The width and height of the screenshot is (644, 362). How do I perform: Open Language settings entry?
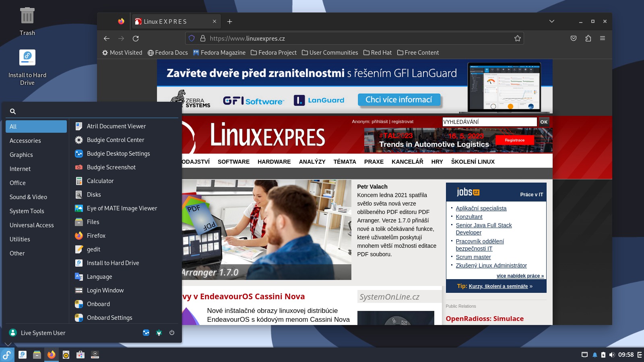(124, 277)
